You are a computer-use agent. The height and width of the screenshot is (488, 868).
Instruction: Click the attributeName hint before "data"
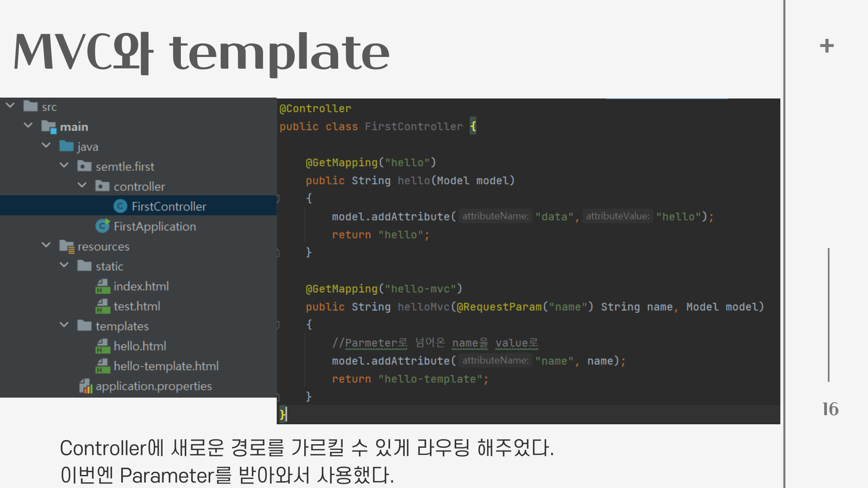coord(495,216)
